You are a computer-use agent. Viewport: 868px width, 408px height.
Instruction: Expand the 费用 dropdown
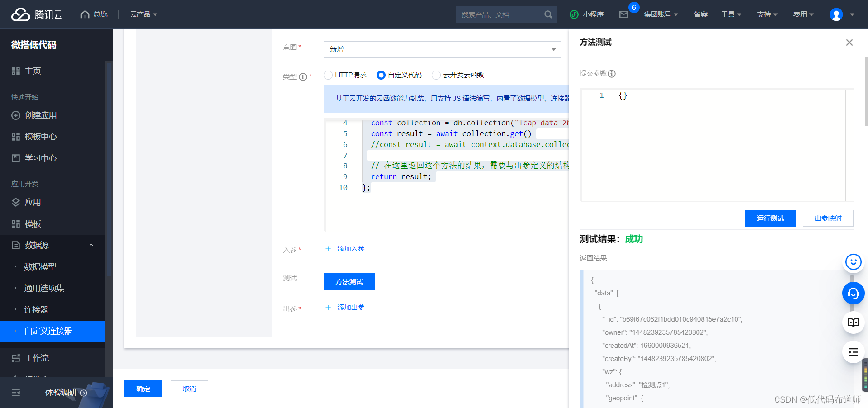tap(803, 14)
